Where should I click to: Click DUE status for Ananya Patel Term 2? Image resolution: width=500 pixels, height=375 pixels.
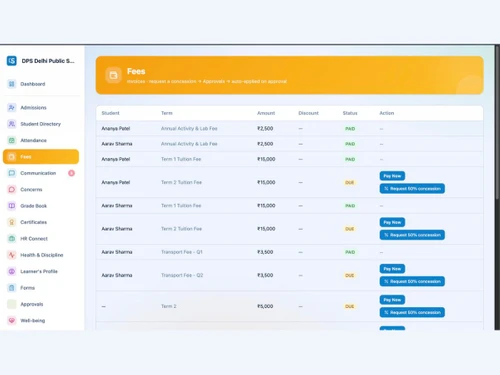coord(350,182)
